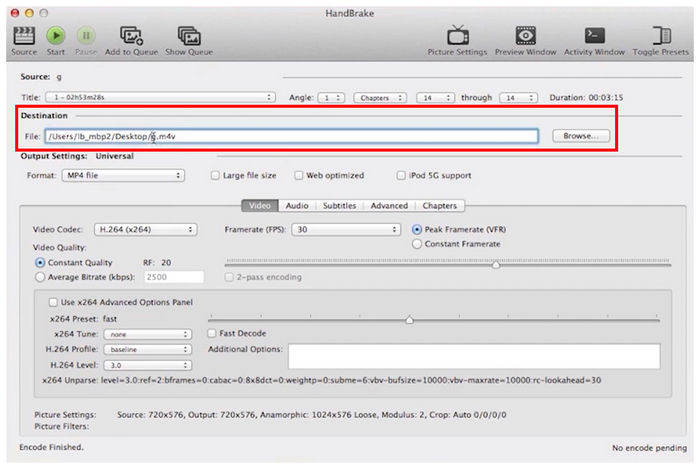Close the HandBrake window with red button

pyautogui.click(x=15, y=13)
